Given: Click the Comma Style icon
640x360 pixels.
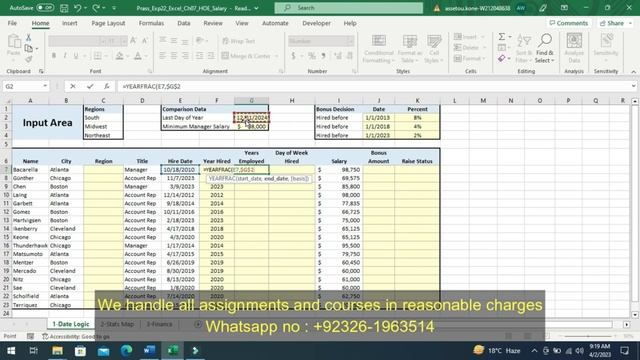Looking at the screenshot, I should pyautogui.click(x=323, y=56).
